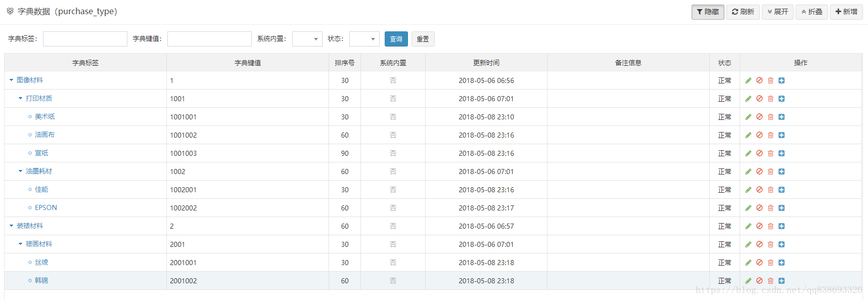The width and height of the screenshot is (868, 300).
Task: Open the 宣纸 link
Action: click(41, 153)
